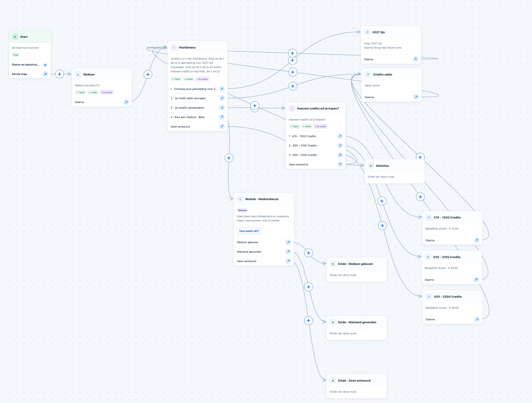The image size is (532, 403).
Task: Open arrow for Kies een medium · Beta
Action: tap(222, 117)
